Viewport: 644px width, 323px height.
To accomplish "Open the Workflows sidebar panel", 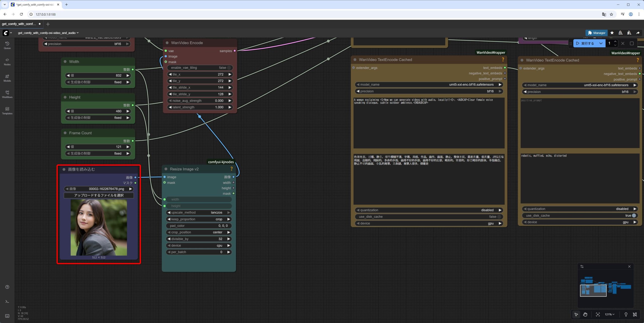I will pyautogui.click(x=7, y=94).
